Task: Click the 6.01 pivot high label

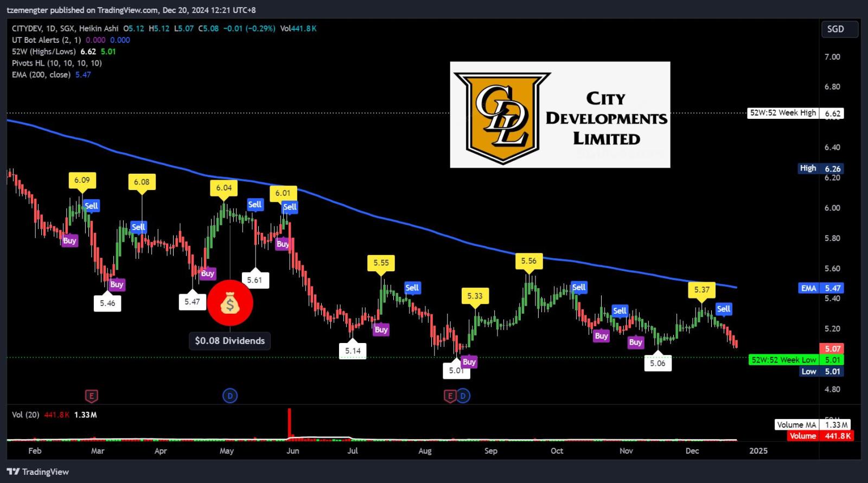Action: 283,193
